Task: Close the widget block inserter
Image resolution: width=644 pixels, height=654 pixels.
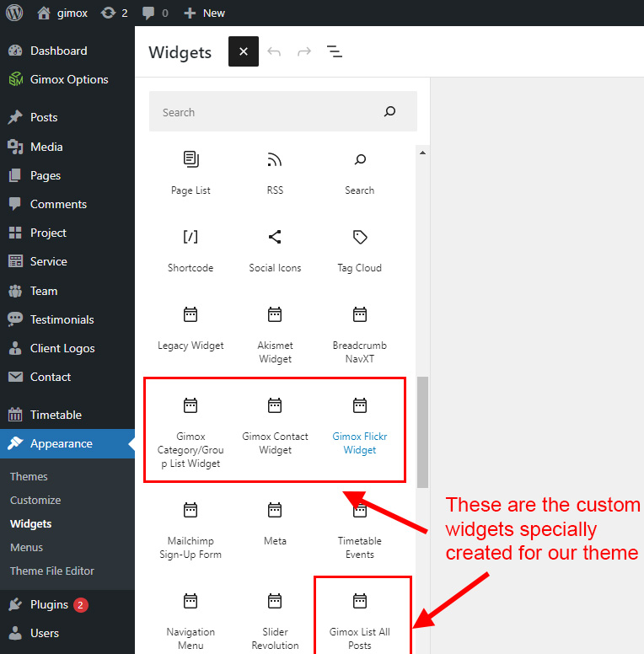Action: pyautogui.click(x=243, y=51)
